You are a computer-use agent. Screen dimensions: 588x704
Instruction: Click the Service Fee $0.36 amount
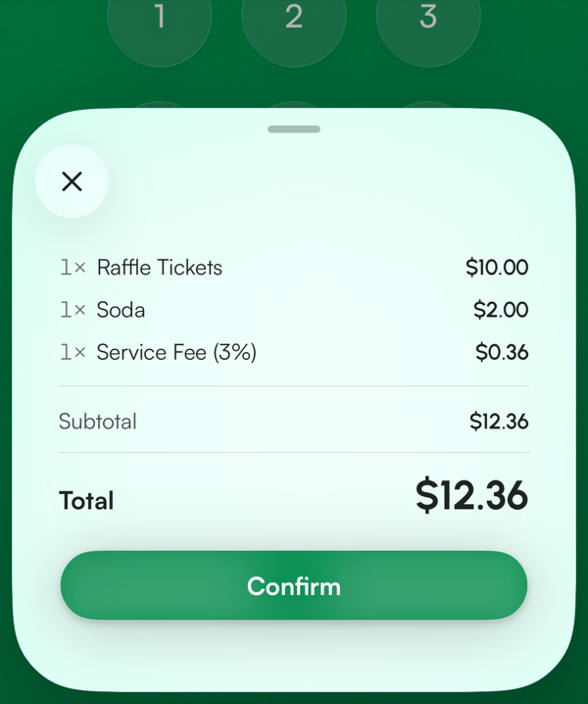coord(502,352)
